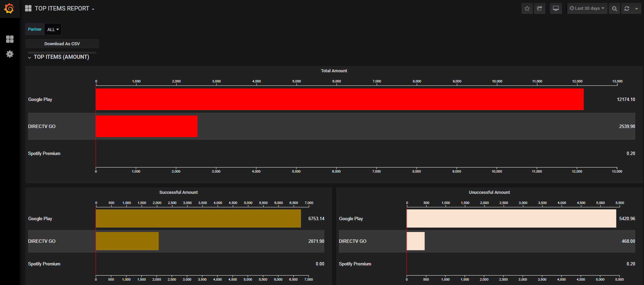Click the Google Play unsuccessful amount bar
This screenshot has height=285, width=644.
click(511, 218)
